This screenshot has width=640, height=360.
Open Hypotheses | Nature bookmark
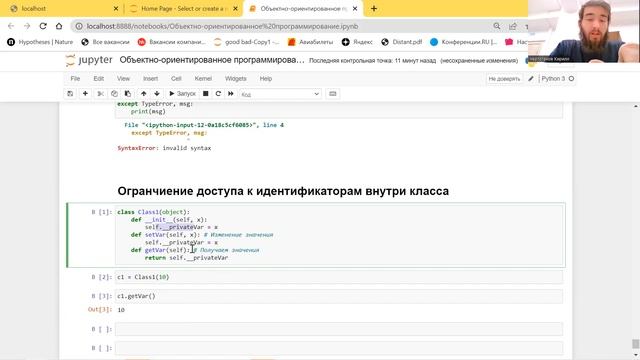point(40,42)
